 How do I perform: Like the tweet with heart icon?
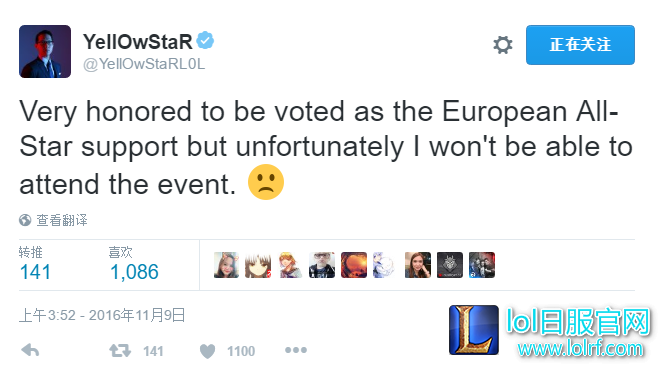coord(207,351)
